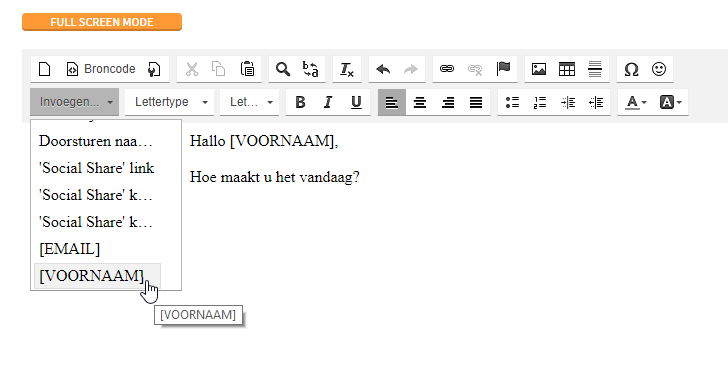This screenshot has width=728, height=392.
Task: Click the Redo arrow icon
Action: point(411,69)
